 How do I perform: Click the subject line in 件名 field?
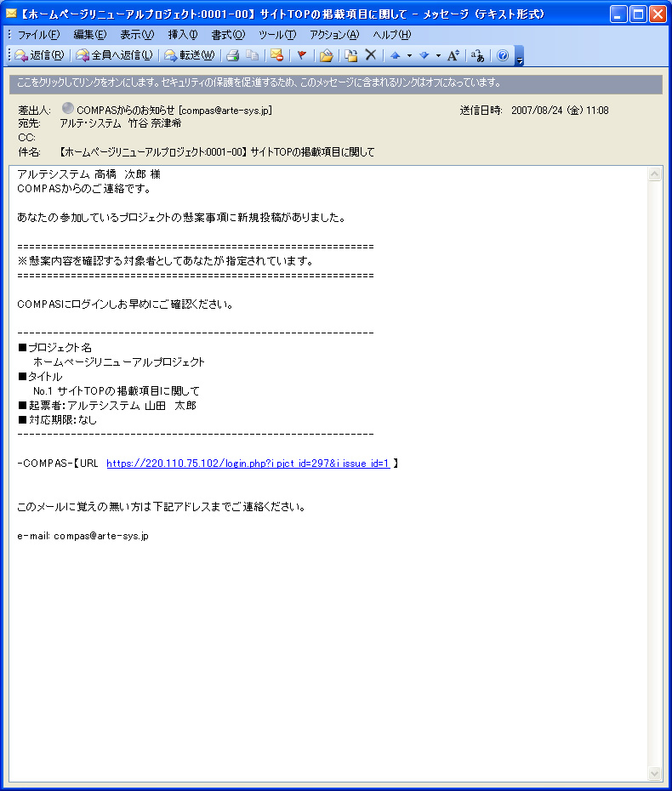coord(216,152)
